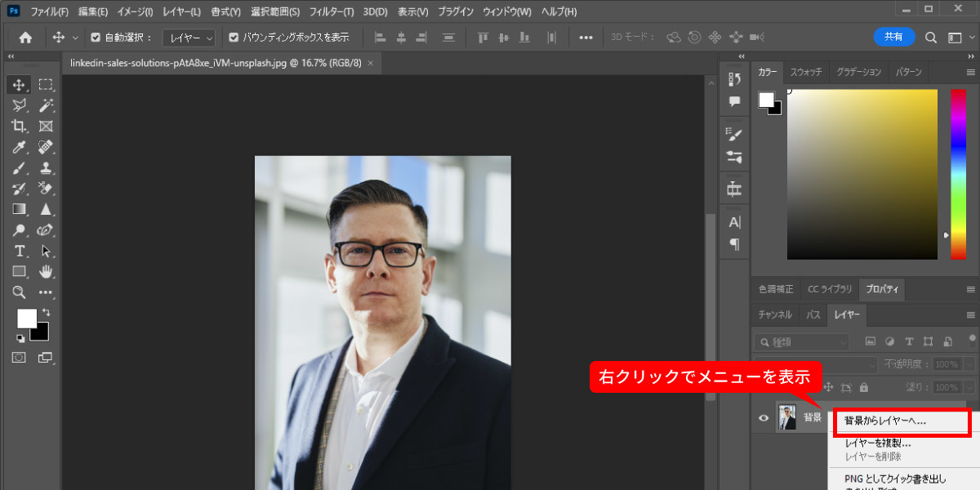980x490 pixels.
Task: Select the Polygonal Lasso tool
Action: pyautogui.click(x=20, y=105)
